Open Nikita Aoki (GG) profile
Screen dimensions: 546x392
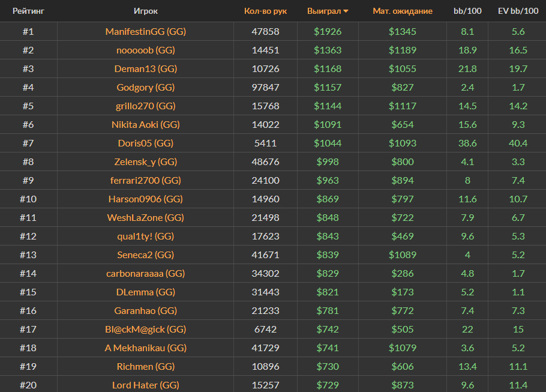[146, 124]
